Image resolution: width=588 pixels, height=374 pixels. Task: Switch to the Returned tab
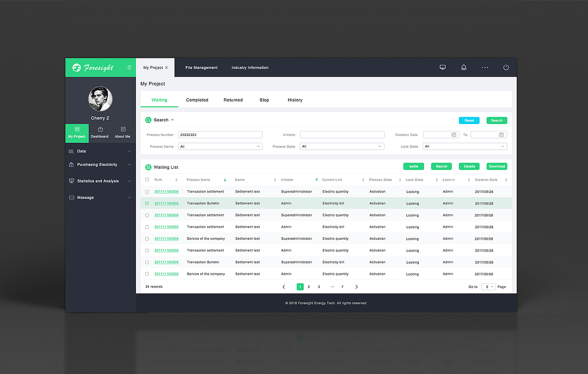tap(233, 100)
